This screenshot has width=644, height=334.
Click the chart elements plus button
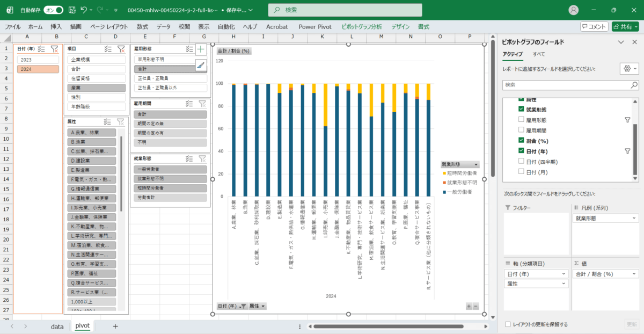[201, 49]
